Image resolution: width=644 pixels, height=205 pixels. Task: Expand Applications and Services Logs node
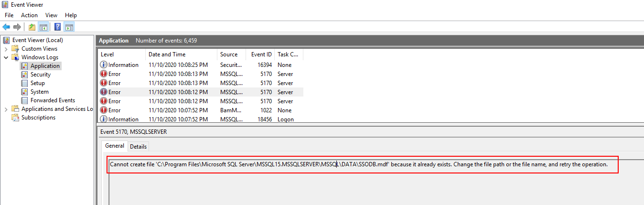(x=6, y=109)
